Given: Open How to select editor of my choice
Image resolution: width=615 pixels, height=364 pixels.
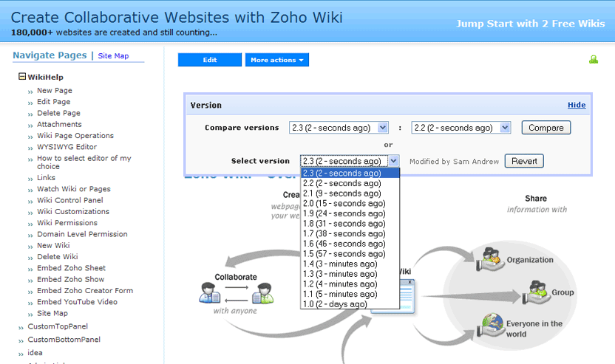Looking at the screenshot, I should pyautogui.click(x=84, y=162).
